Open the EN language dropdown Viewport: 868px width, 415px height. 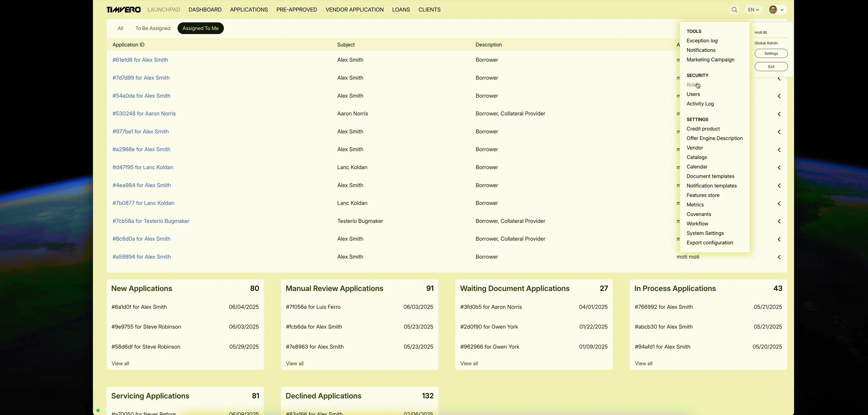pos(753,10)
